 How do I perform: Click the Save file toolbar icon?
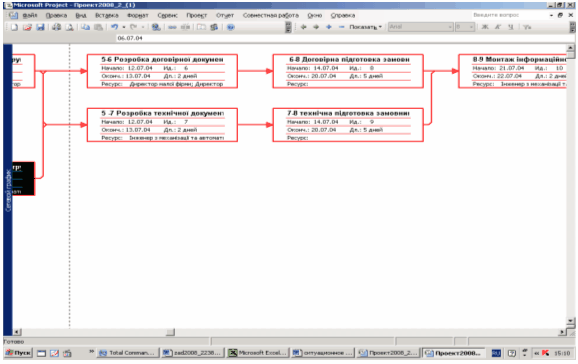point(40,27)
